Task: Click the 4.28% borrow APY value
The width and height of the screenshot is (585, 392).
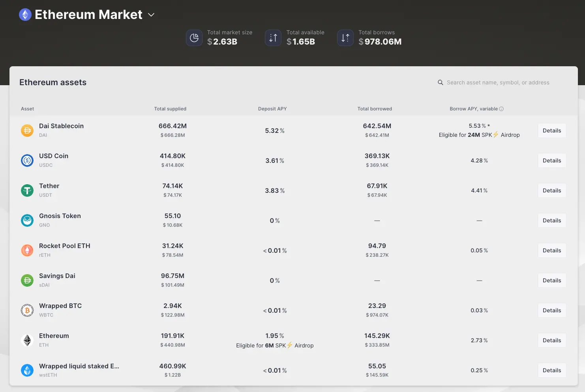Action: point(479,161)
